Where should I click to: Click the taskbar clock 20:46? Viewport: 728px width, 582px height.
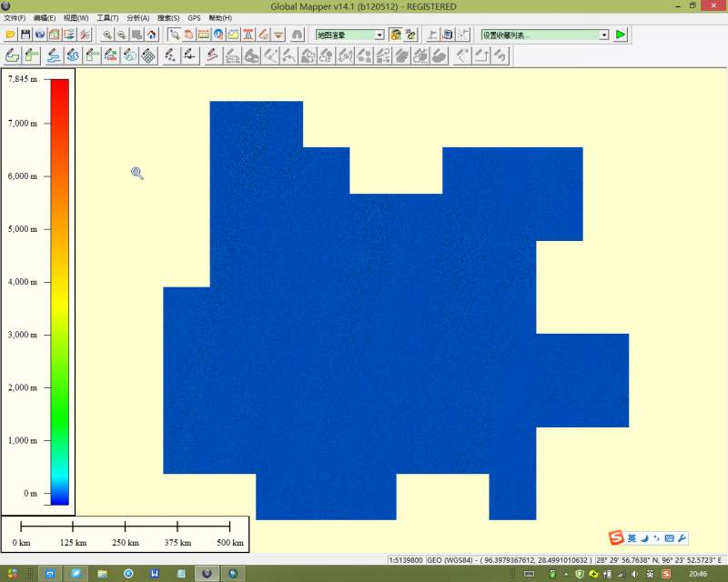[698, 574]
